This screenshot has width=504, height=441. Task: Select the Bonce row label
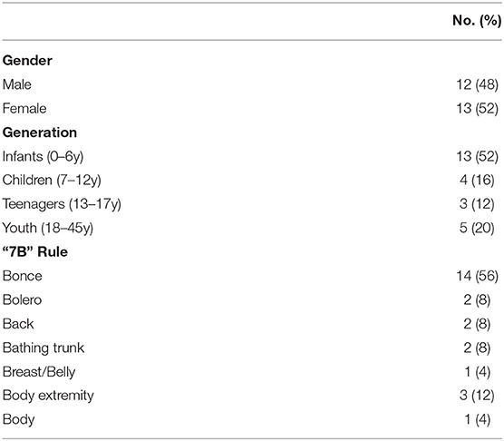pyautogui.click(x=22, y=276)
